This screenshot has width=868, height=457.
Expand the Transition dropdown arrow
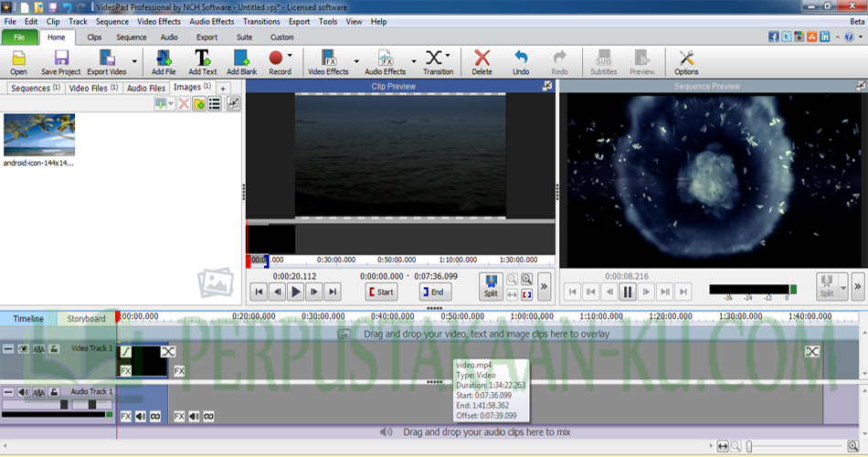(448, 56)
